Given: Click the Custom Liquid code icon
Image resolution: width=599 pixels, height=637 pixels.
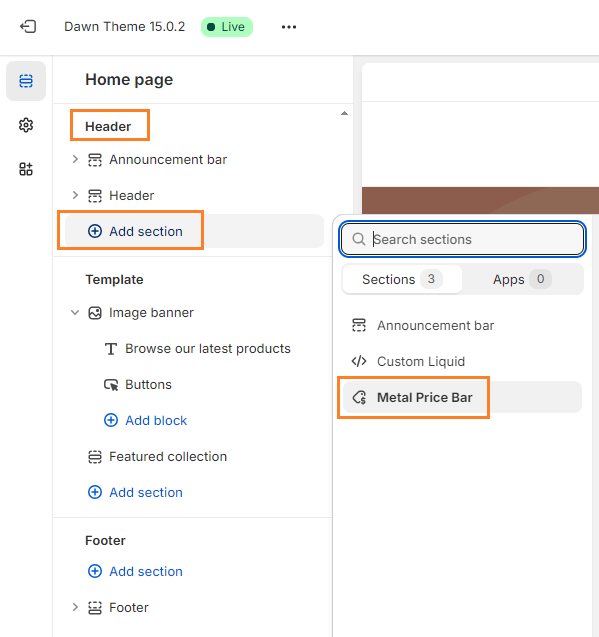Looking at the screenshot, I should click(359, 361).
